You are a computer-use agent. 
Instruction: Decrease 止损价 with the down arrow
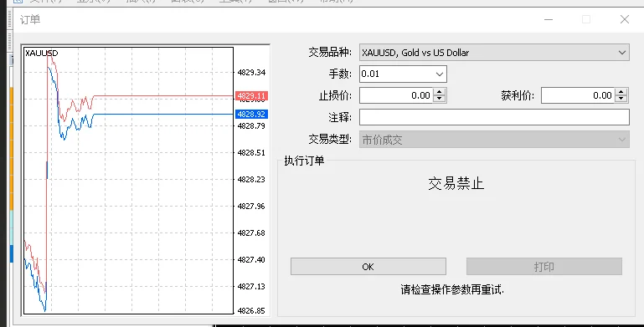tap(440, 100)
